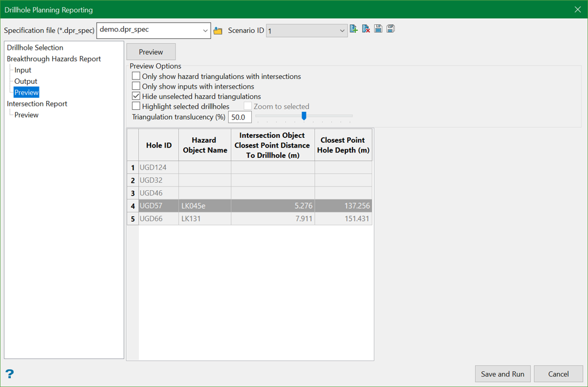The height and width of the screenshot is (387, 588).
Task: Open the Specification file dropdown
Action: tap(205, 30)
